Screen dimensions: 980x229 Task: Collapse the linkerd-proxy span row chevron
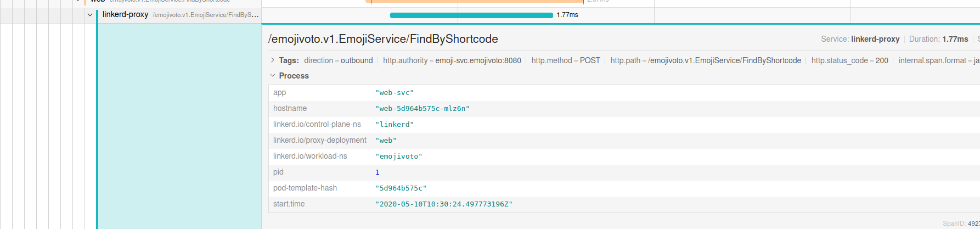coord(90,15)
